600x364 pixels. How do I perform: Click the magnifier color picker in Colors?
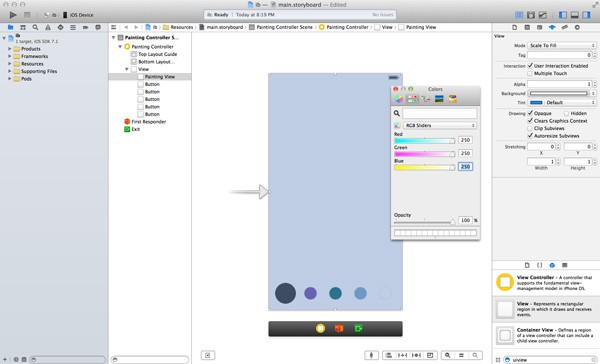point(397,113)
